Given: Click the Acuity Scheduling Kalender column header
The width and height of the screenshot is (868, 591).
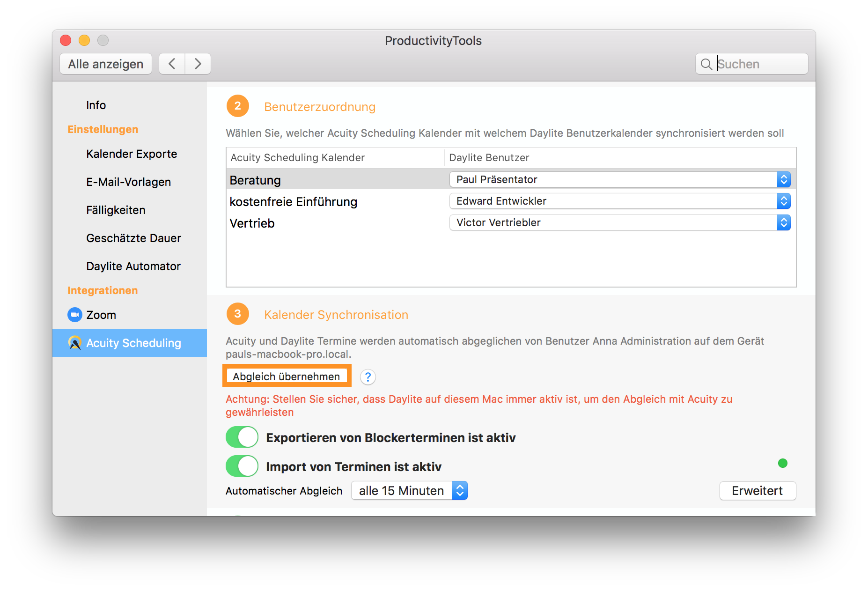Looking at the screenshot, I should pos(335,158).
